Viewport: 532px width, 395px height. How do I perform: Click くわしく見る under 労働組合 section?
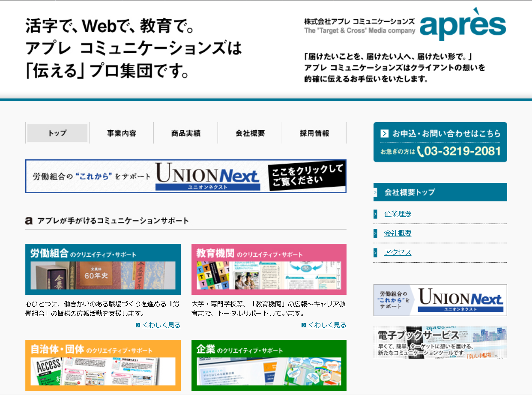click(x=161, y=325)
